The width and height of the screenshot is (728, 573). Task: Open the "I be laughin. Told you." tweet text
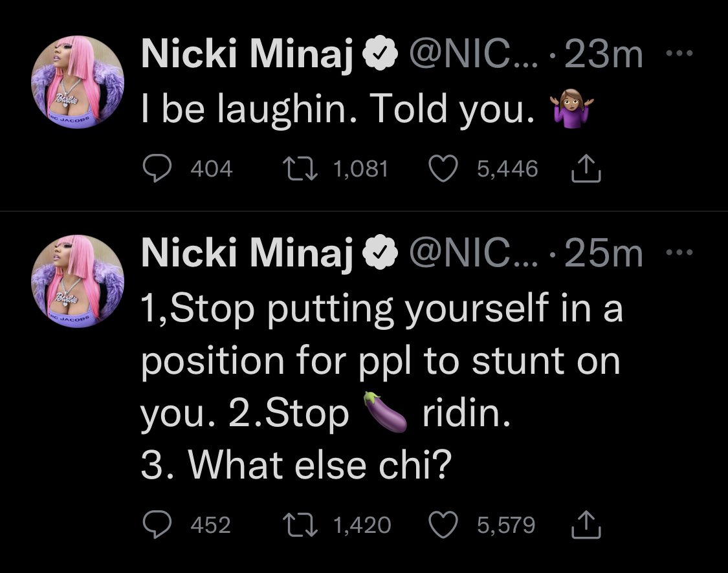tap(336, 111)
